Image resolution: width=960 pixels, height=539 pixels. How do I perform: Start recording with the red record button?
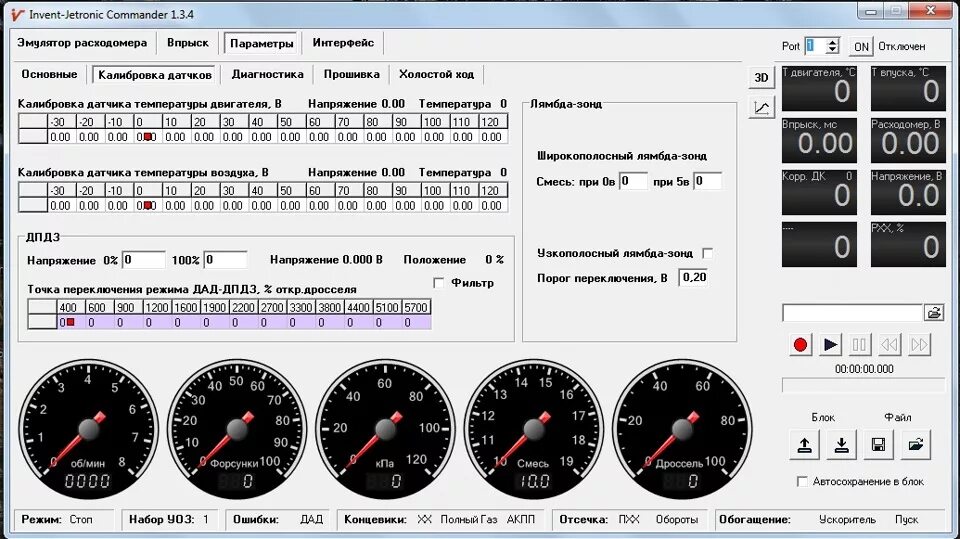tap(800, 345)
